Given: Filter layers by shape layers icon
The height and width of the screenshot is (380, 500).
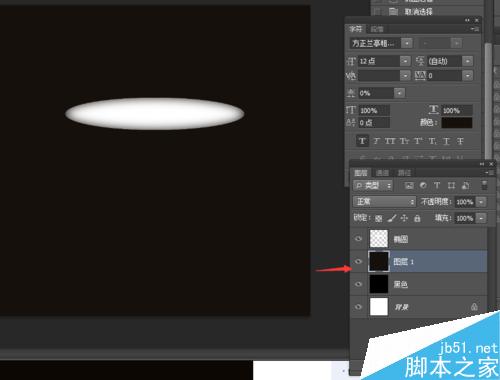Looking at the screenshot, I should tap(451, 185).
